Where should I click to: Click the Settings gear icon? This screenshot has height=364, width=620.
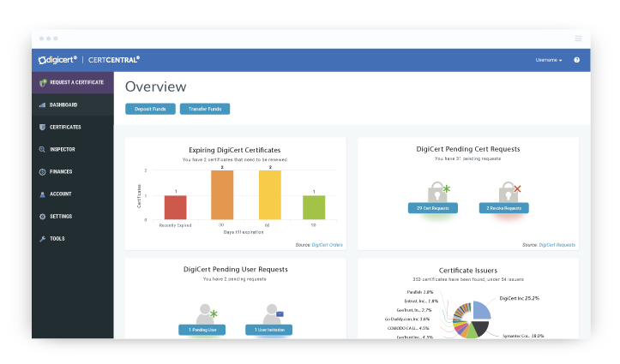(42, 216)
